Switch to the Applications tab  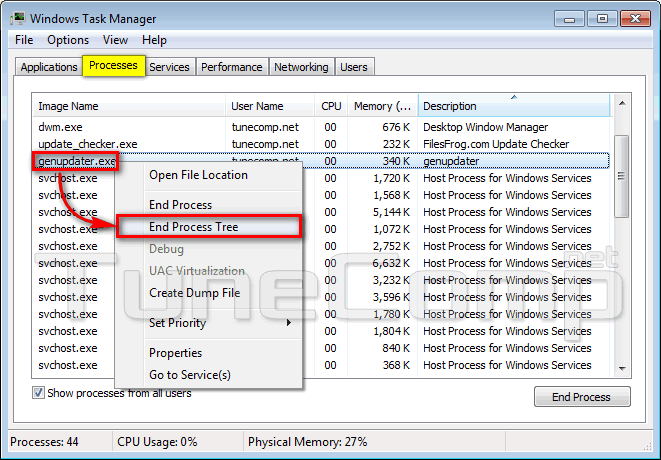(x=49, y=67)
